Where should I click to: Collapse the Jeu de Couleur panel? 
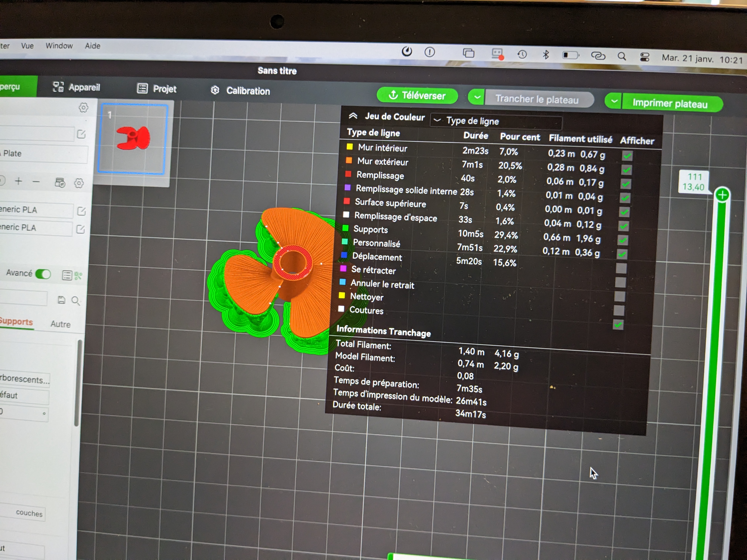click(353, 116)
